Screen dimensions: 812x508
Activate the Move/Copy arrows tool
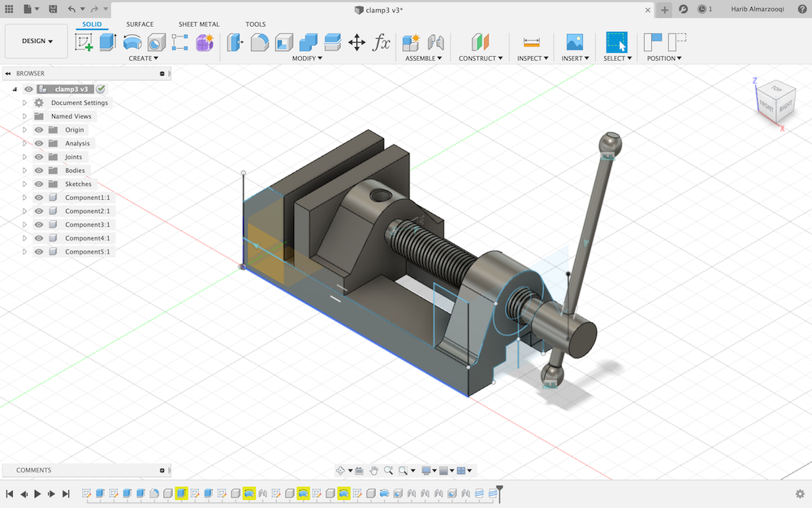pos(356,42)
